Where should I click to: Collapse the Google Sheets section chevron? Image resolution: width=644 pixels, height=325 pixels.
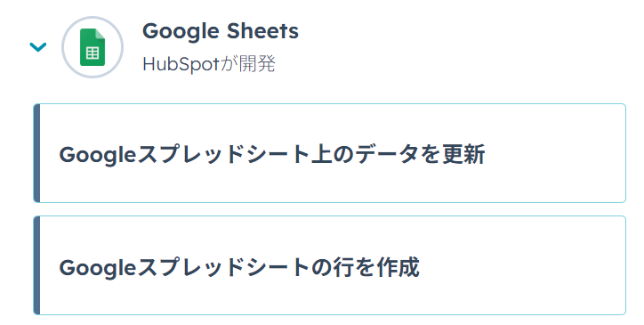(x=38, y=47)
